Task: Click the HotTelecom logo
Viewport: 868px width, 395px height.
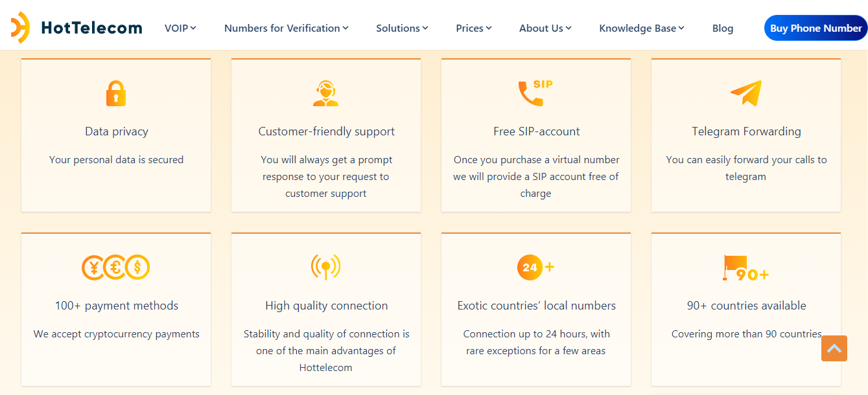Action: tap(77, 27)
